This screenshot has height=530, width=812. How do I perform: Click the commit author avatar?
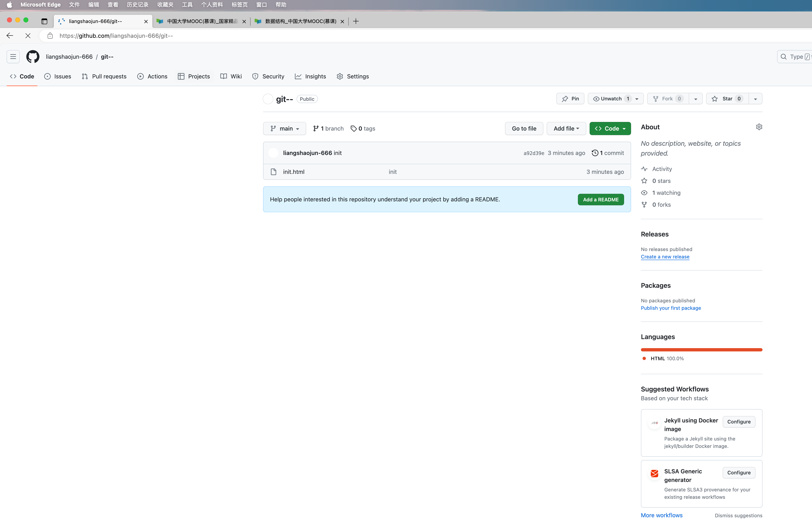(x=273, y=153)
